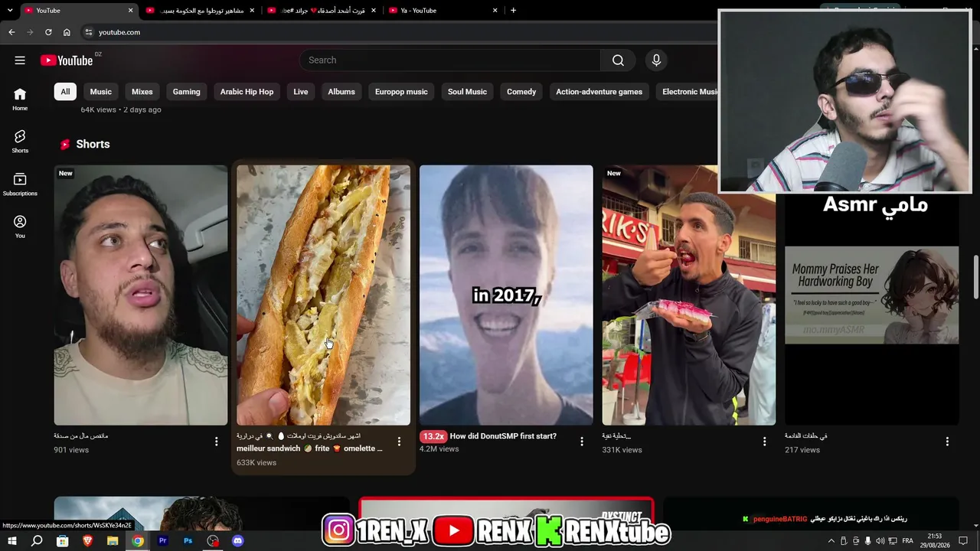
Task: Select the Gaming filter chip
Action: (x=186, y=92)
